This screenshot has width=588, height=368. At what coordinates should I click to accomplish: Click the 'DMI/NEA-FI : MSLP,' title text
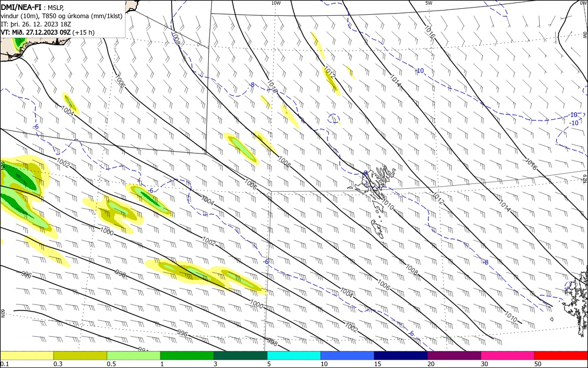tap(32, 8)
